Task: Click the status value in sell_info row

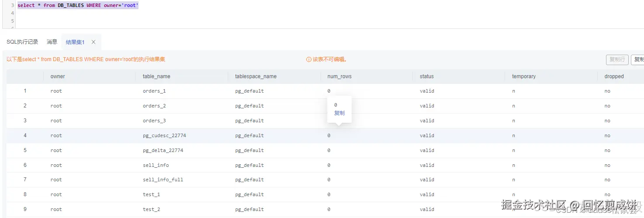Action: tap(427, 166)
